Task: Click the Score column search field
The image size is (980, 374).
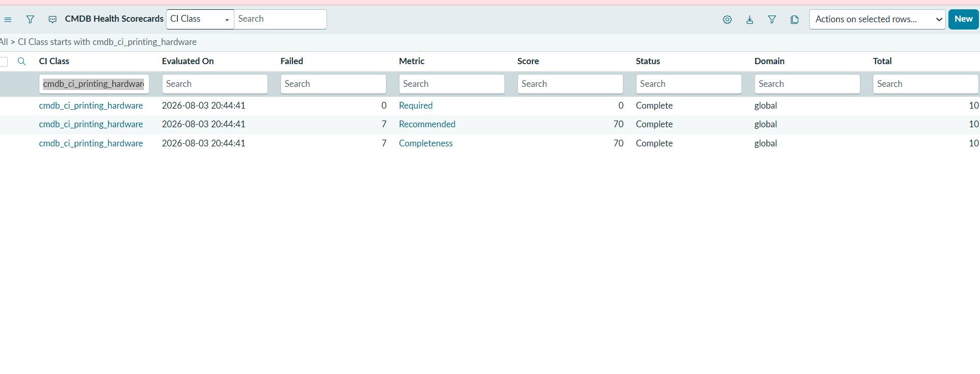Action: point(570,84)
